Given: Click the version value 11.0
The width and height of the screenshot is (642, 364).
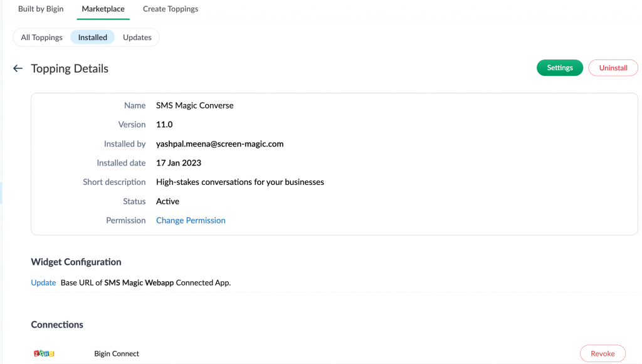Looking at the screenshot, I should click(164, 124).
